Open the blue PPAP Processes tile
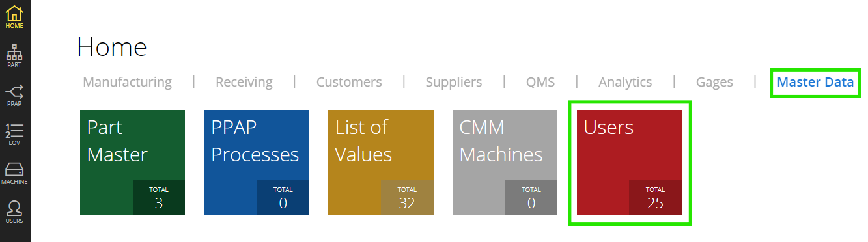The image size is (868, 242). [x=257, y=163]
